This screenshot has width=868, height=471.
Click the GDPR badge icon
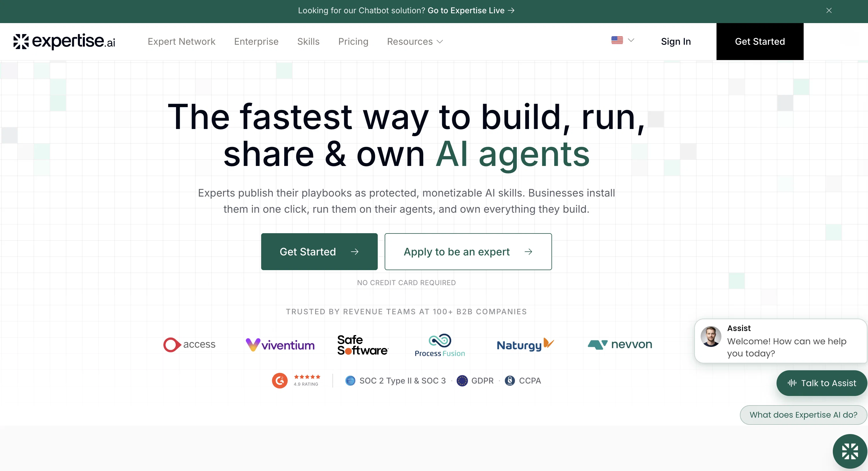[462, 381]
